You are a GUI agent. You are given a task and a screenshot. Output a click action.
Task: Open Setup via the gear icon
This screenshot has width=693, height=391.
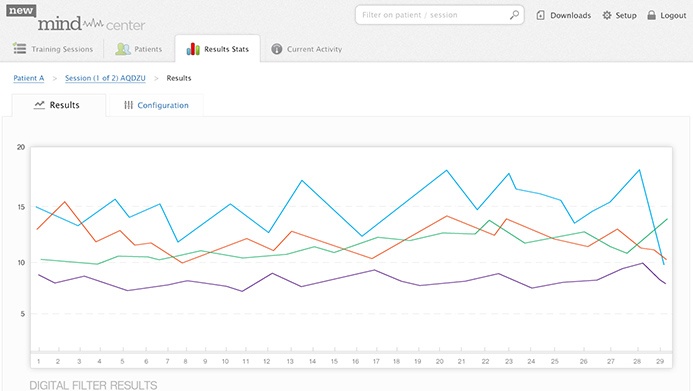pyautogui.click(x=607, y=15)
